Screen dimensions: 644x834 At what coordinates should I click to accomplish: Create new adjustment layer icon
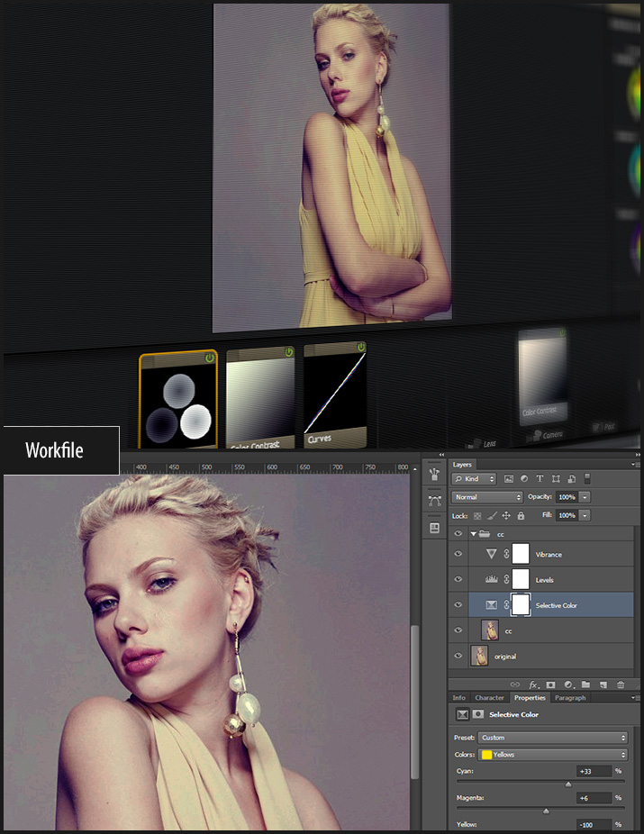(568, 684)
